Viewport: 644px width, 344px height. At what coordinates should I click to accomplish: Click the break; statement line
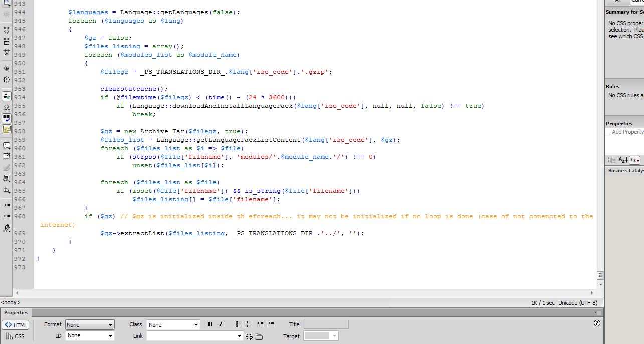(x=144, y=114)
